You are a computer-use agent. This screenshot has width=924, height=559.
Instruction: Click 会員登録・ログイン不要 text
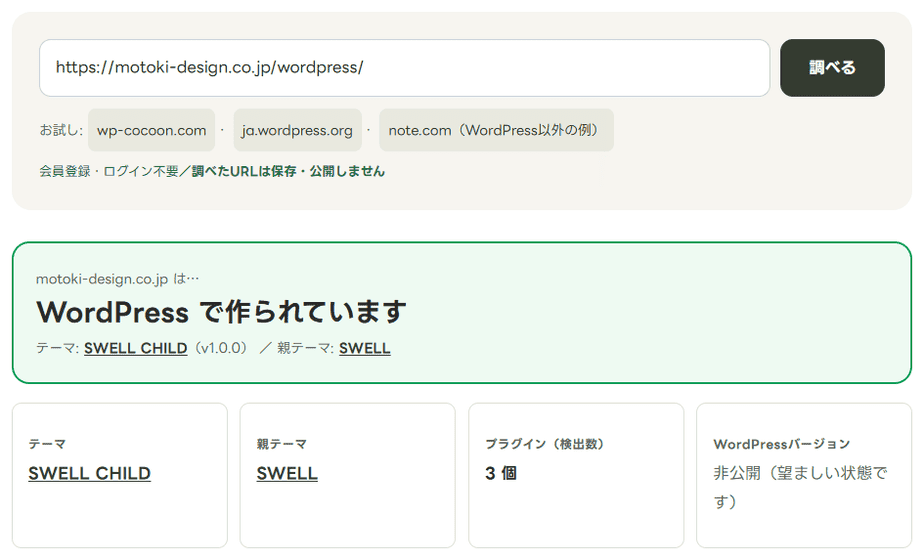pyautogui.click(x=109, y=171)
